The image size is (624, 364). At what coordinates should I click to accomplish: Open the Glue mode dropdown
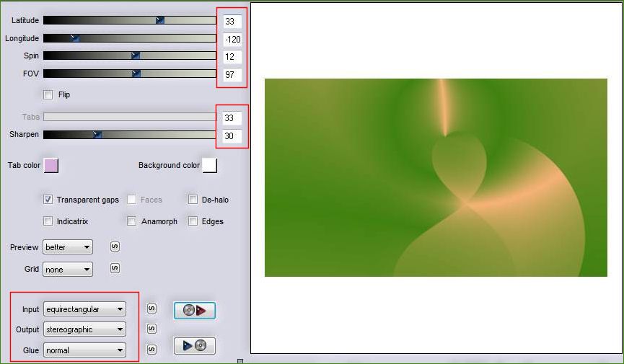tap(84, 350)
